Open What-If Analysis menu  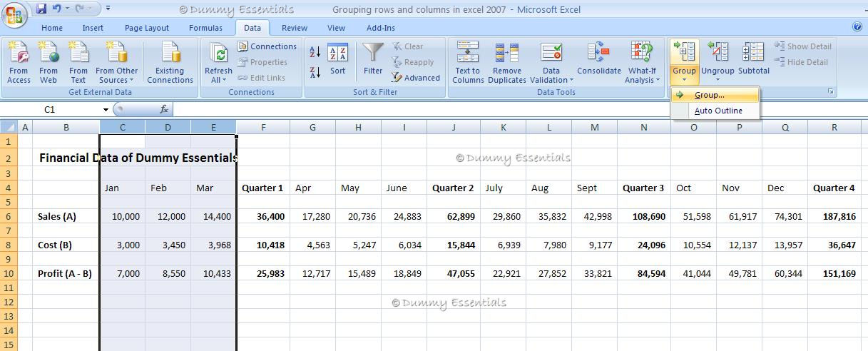(642, 62)
